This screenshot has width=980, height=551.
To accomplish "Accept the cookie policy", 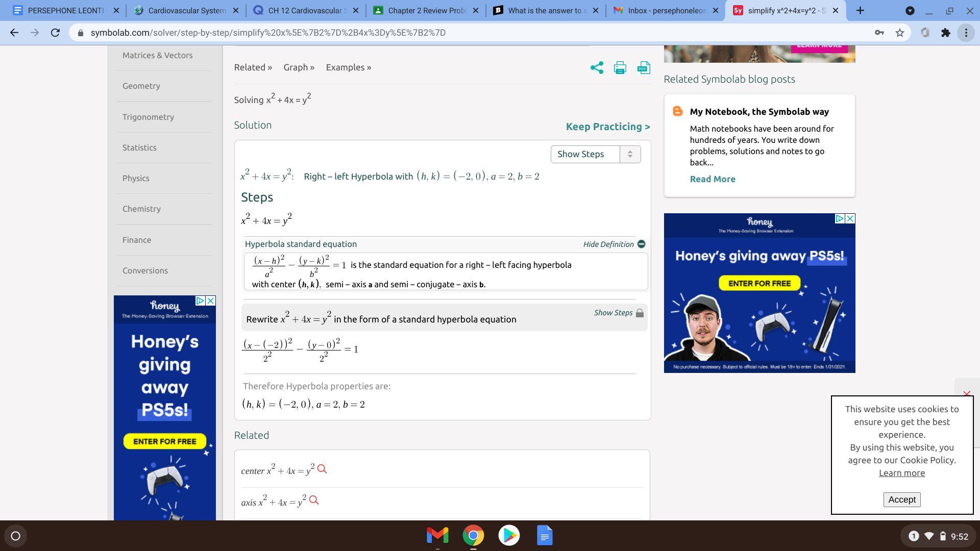I will [x=901, y=499].
